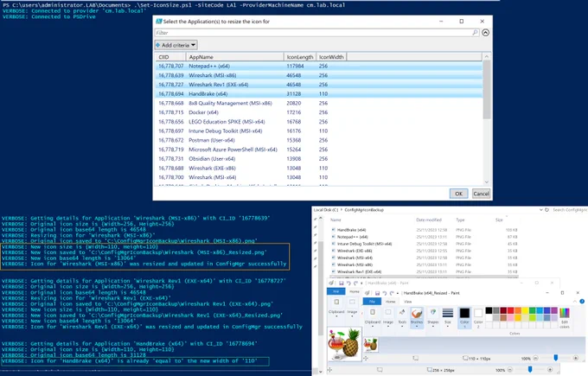This screenshot has height=376, width=588.
Task: Sort by the AppName column header
Action: click(234, 57)
